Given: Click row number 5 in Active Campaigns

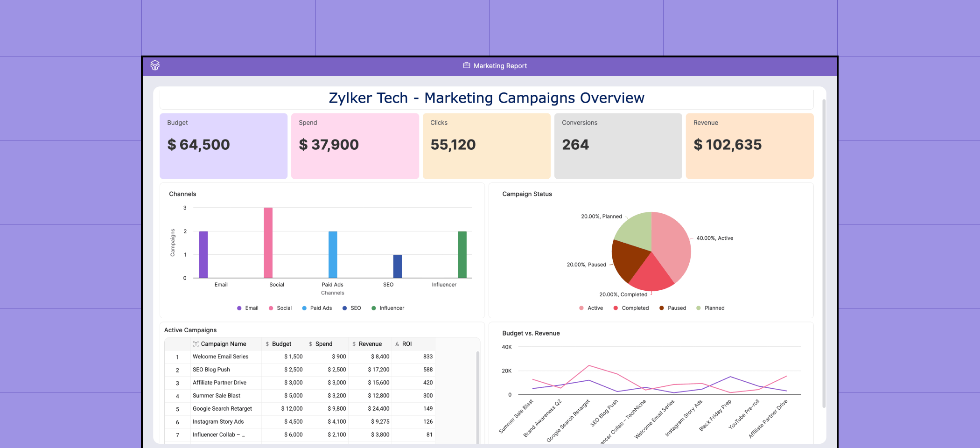Looking at the screenshot, I should point(177,409).
